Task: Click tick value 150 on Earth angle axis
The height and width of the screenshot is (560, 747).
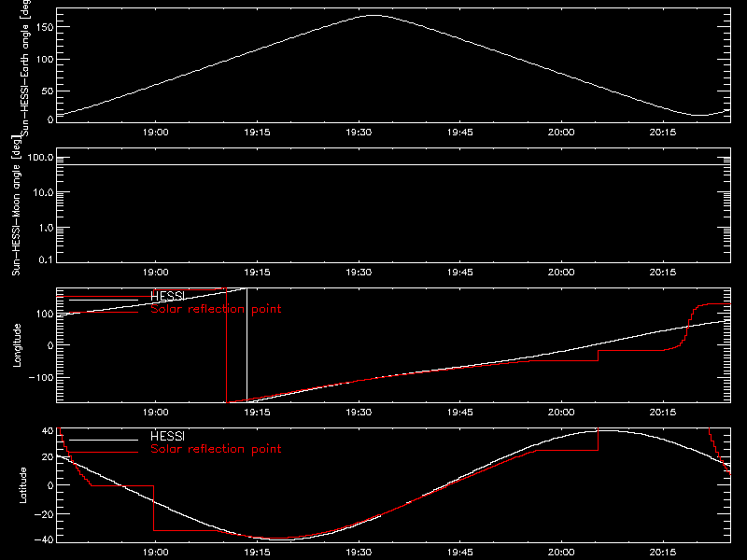Action: 44,27
